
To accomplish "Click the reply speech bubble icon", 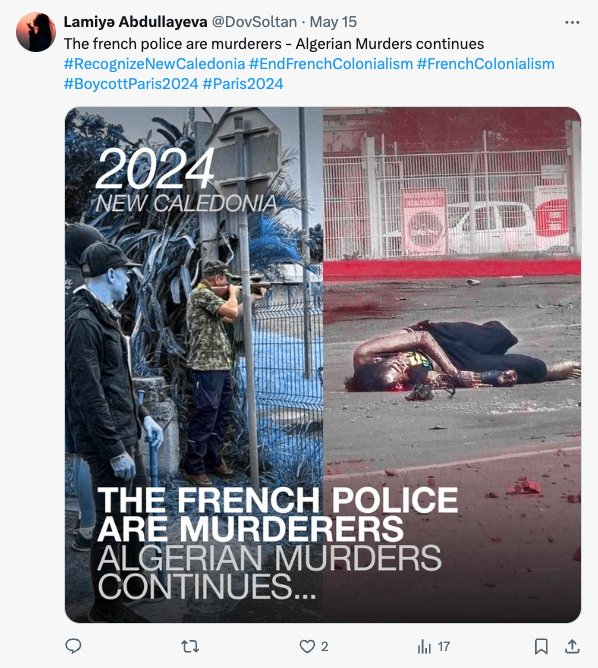I will coord(73,646).
